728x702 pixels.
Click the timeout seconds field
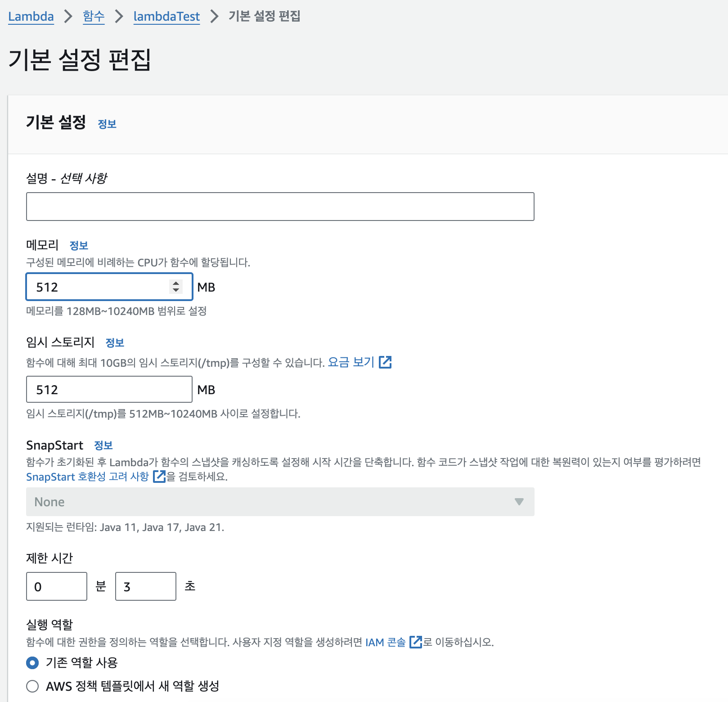(146, 586)
